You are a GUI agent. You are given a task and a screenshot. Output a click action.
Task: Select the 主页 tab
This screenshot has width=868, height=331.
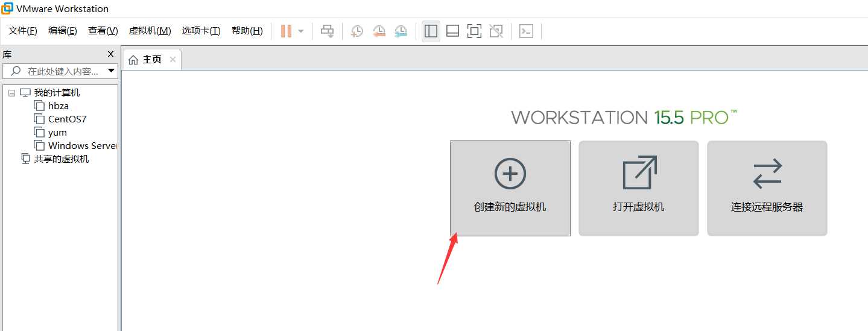pyautogui.click(x=152, y=60)
